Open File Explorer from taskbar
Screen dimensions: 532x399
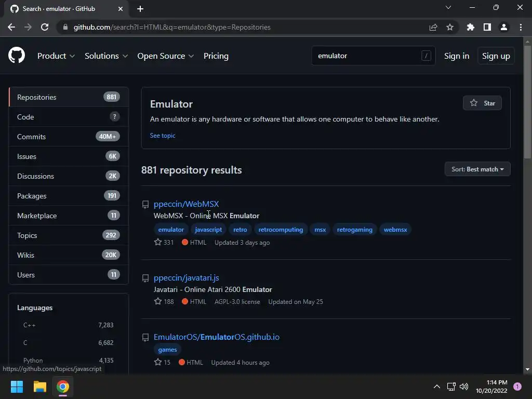(39, 387)
